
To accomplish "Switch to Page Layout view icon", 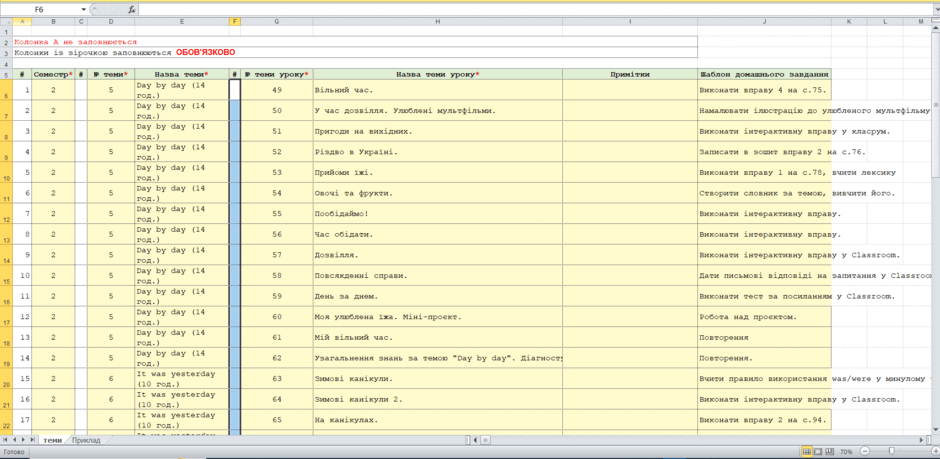I will tap(819, 451).
